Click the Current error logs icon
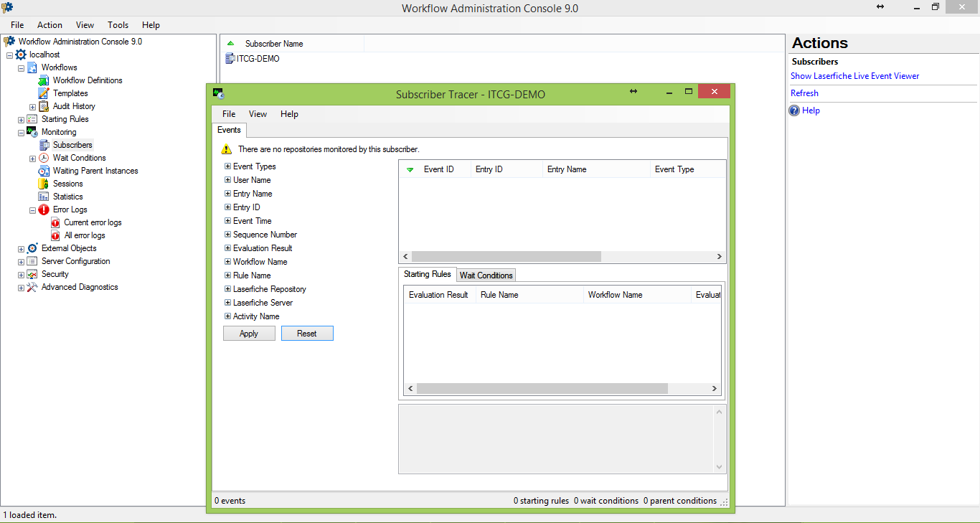Screen dimensions: 980x523 55,222
